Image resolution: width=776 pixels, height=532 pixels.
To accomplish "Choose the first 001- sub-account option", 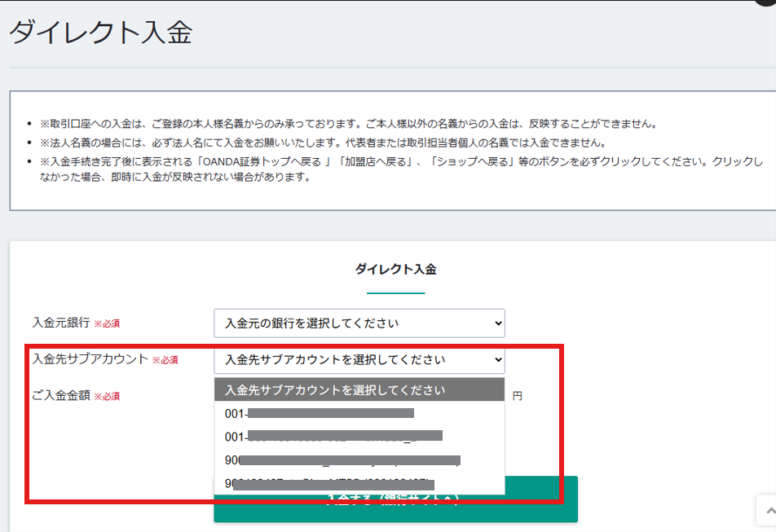I will point(320,414).
